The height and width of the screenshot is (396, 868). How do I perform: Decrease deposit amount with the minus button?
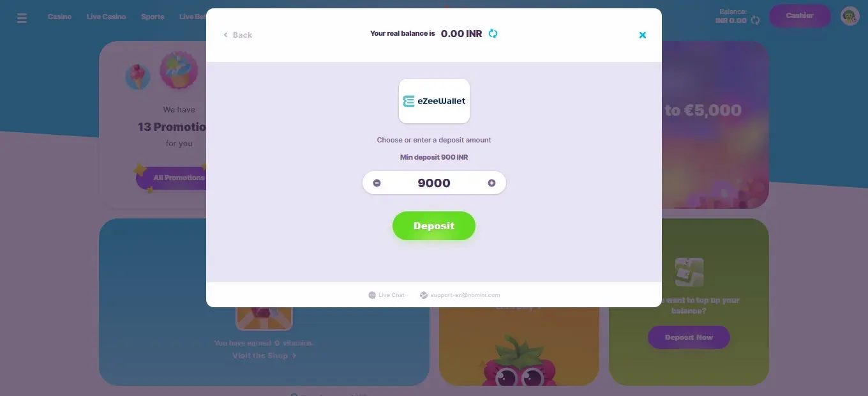pyautogui.click(x=377, y=183)
